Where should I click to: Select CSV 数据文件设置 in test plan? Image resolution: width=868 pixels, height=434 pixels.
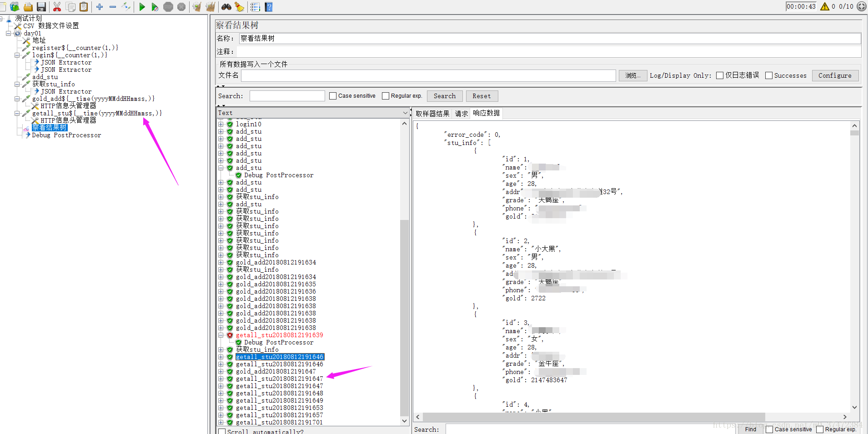tap(51, 26)
